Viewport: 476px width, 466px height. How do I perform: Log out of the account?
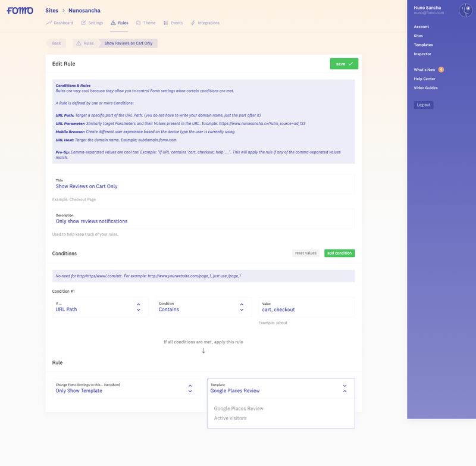[x=424, y=105]
